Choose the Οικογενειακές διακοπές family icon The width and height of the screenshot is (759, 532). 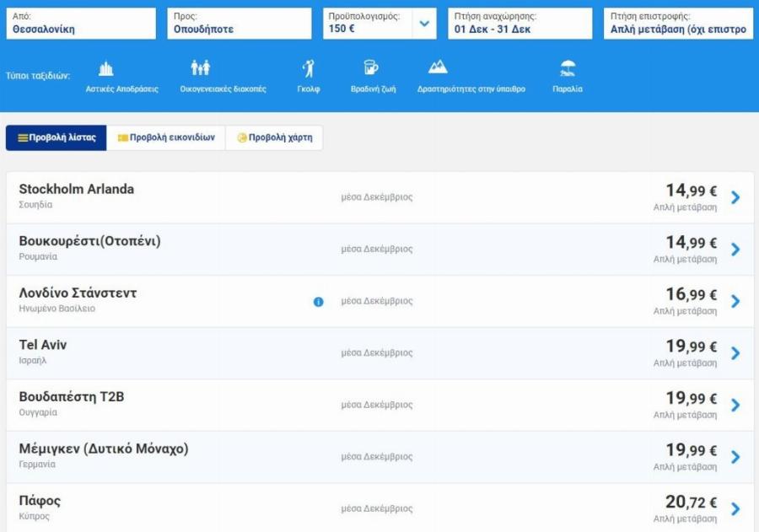201,69
